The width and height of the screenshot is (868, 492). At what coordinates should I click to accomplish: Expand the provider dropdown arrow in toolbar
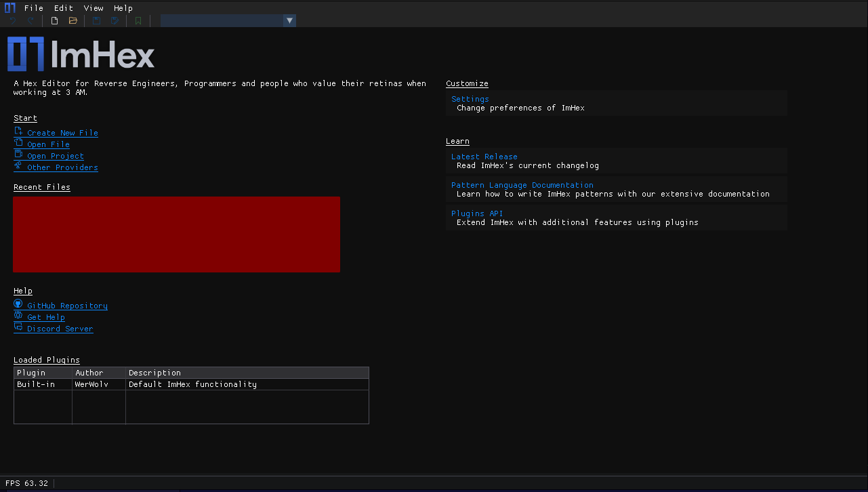pos(289,21)
